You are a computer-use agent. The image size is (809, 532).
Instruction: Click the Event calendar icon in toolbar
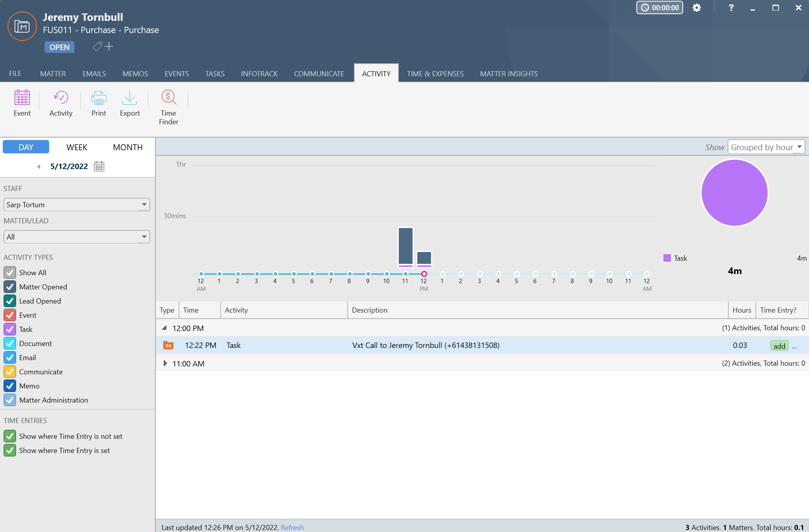pos(22,98)
